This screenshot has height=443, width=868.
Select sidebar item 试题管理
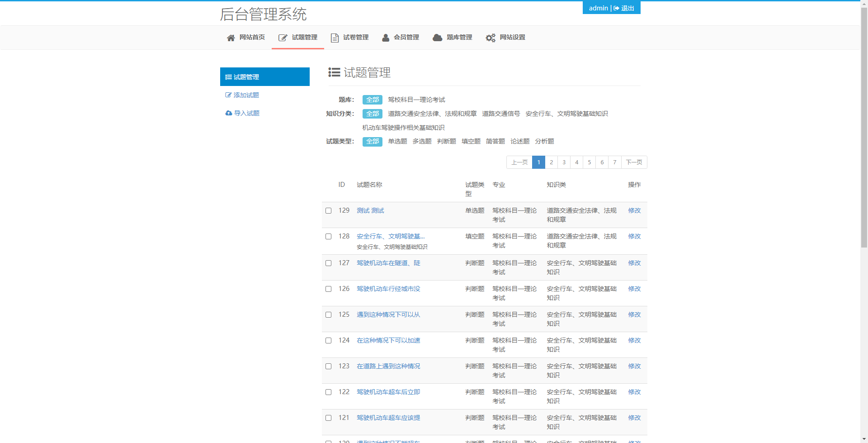pyautogui.click(x=265, y=77)
